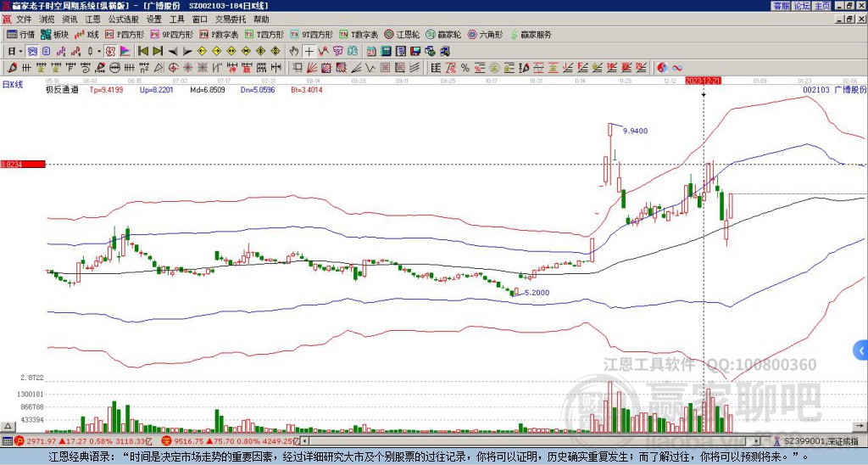Click the colored flag icon
The image size is (868, 465).
coord(125,52)
